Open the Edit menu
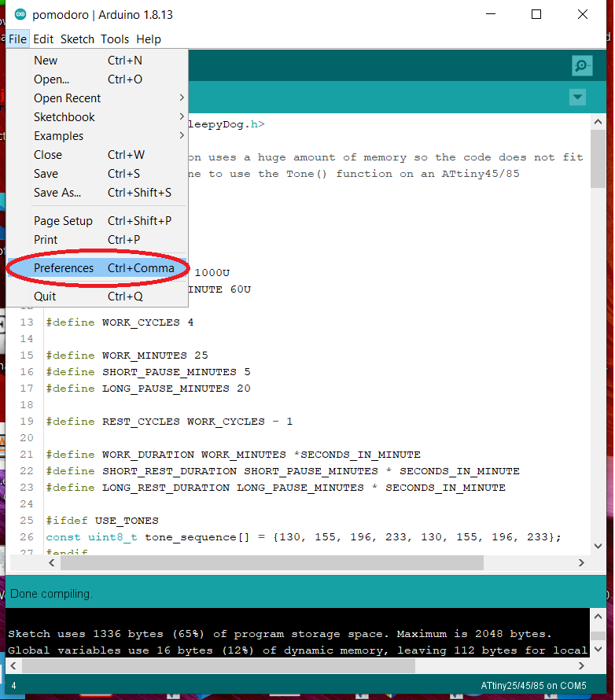This screenshot has width=615, height=700. tap(43, 39)
